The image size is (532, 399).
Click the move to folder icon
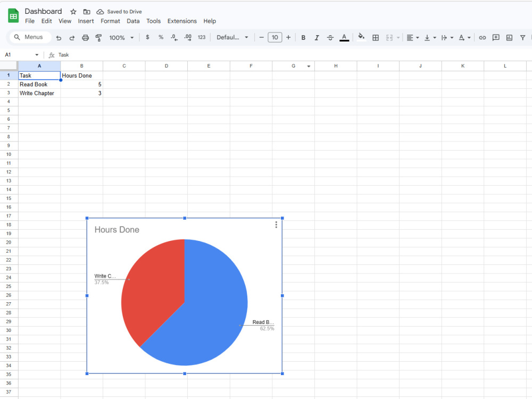coord(87,12)
